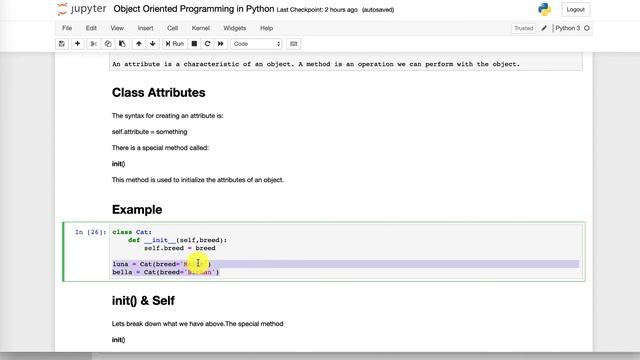Restart the kernel with circular arrow icon
Image resolution: width=640 pixels, height=360 pixels.
(x=207, y=44)
